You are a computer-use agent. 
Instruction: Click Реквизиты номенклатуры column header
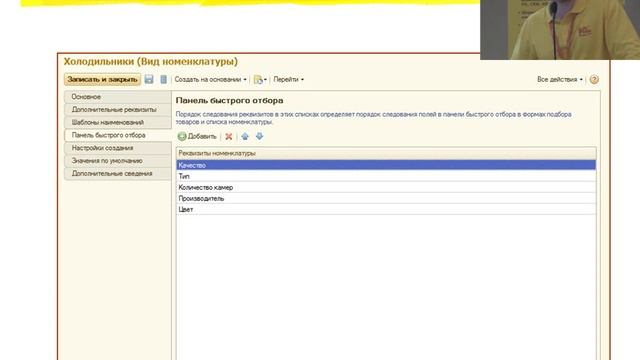[386, 153]
